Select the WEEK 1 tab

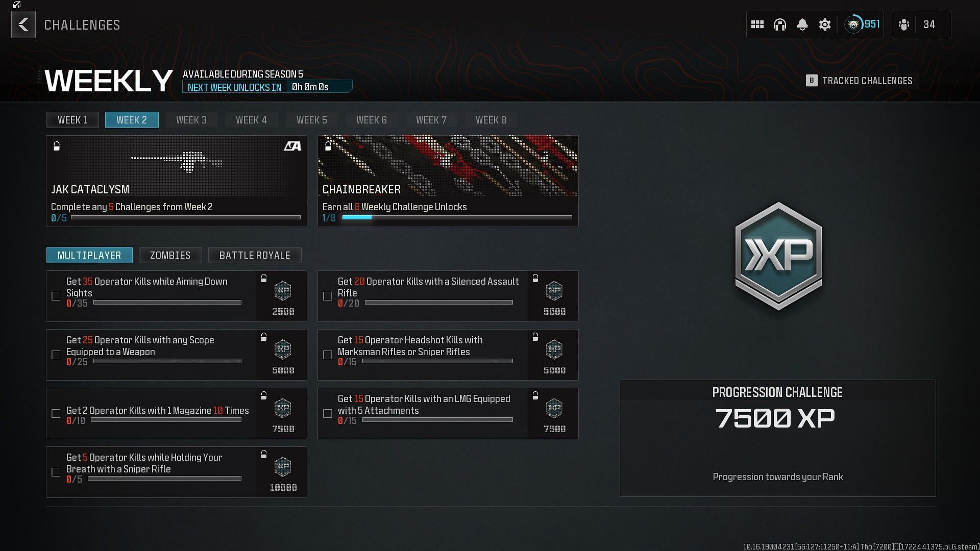(x=72, y=119)
